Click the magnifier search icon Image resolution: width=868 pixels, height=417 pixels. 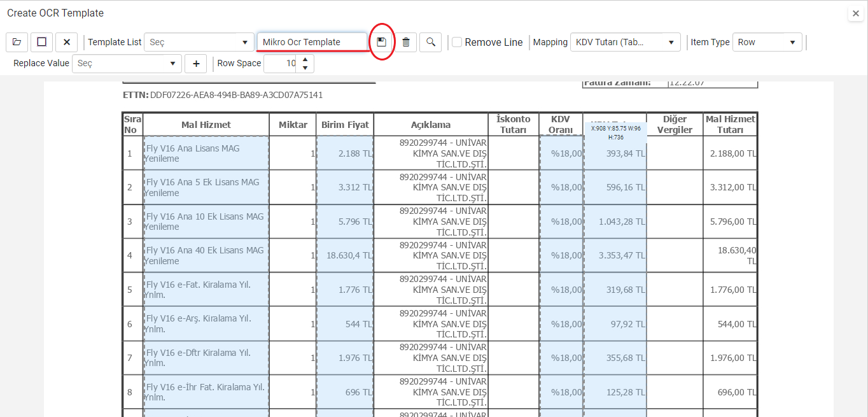pyautogui.click(x=431, y=42)
